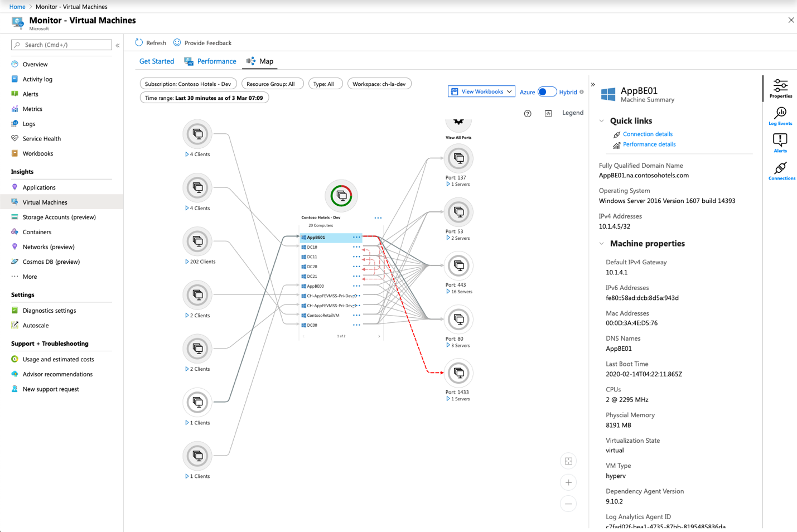Open Cosmos DB (preview) insights

tap(51, 262)
